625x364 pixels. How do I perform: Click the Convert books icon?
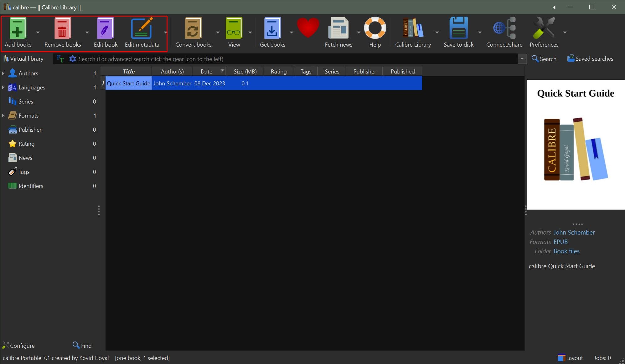[193, 28]
